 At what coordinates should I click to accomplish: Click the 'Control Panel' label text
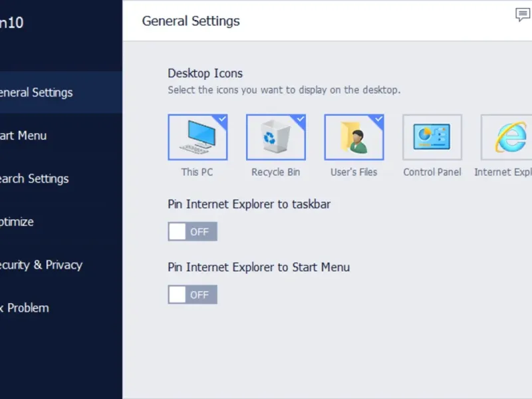432,172
